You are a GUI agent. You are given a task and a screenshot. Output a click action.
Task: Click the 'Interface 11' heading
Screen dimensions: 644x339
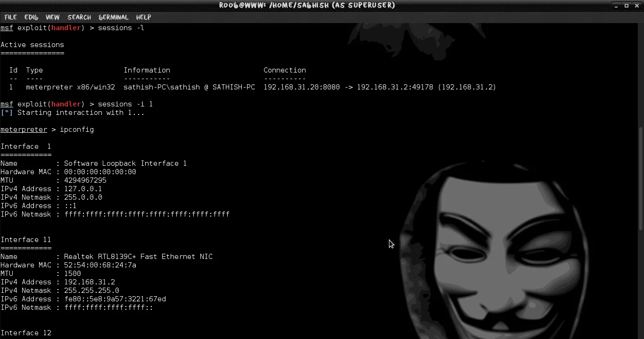26,240
